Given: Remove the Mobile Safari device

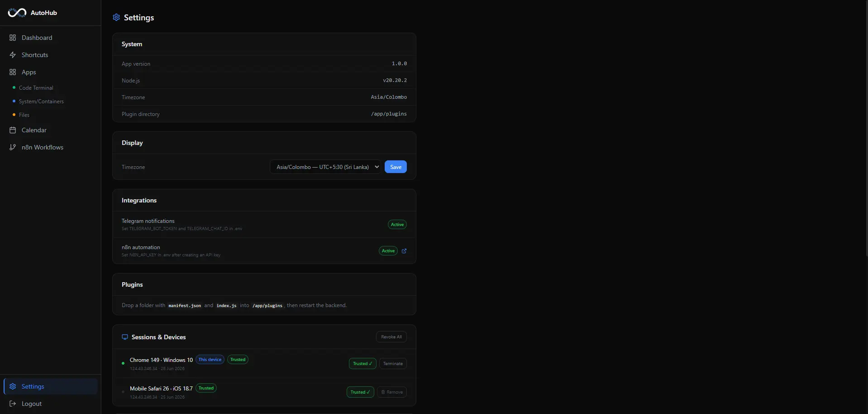Looking at the screenshot, I should (392, 392).
